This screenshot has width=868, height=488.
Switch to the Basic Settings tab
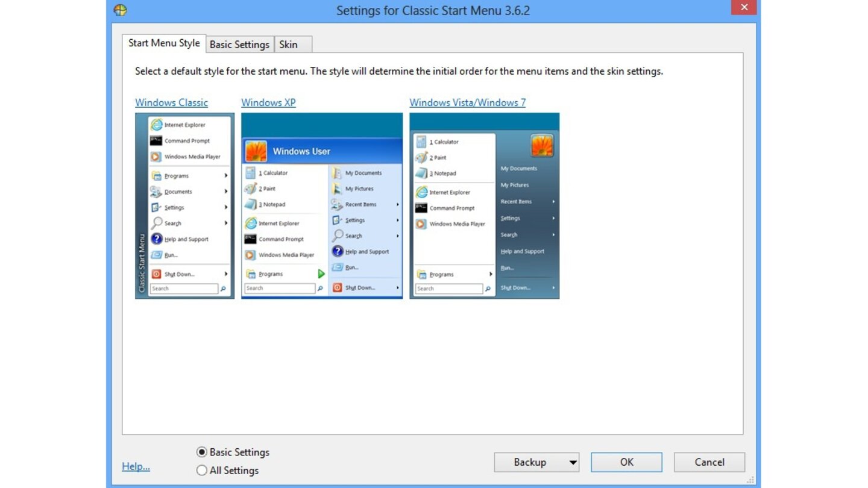(x=240, y=45)
